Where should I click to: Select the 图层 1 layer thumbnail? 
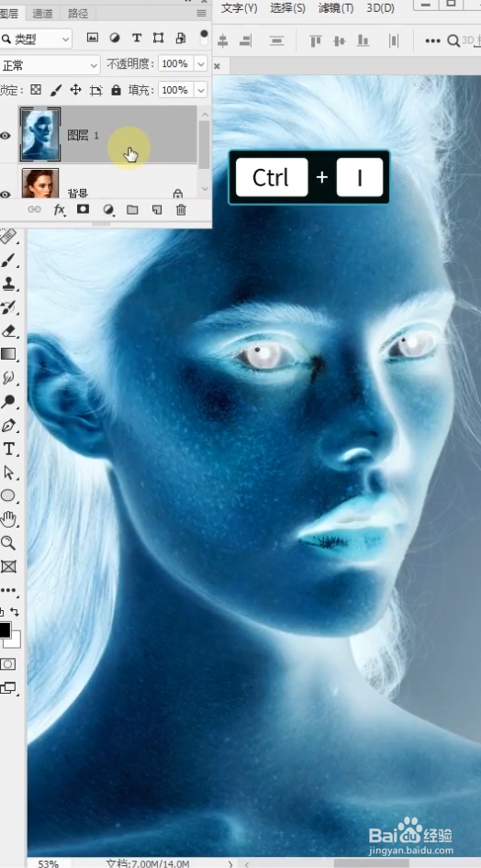[39, 135]
